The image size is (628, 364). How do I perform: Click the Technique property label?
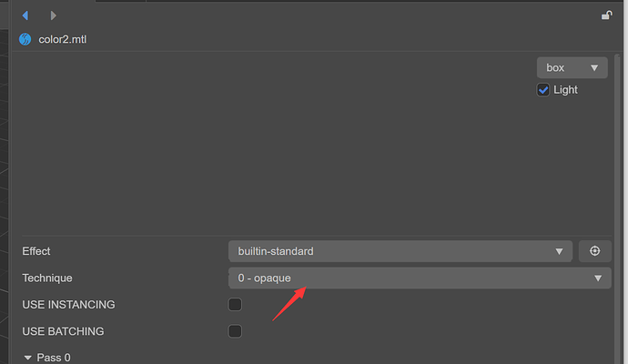(46, 278)
